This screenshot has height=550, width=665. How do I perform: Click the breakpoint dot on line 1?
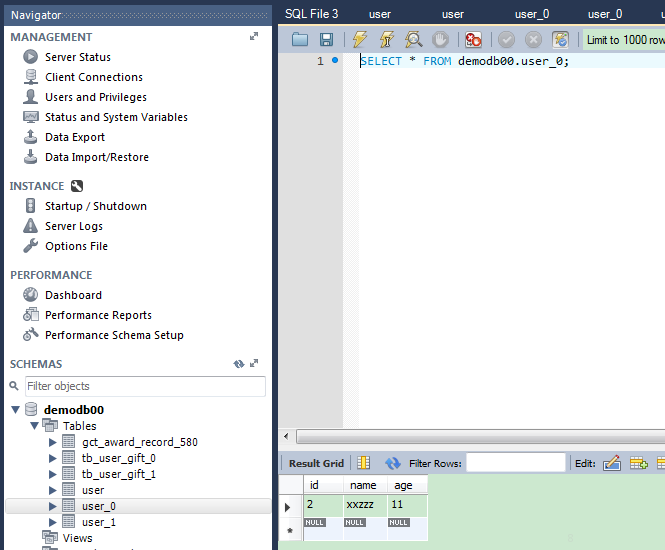335,60
